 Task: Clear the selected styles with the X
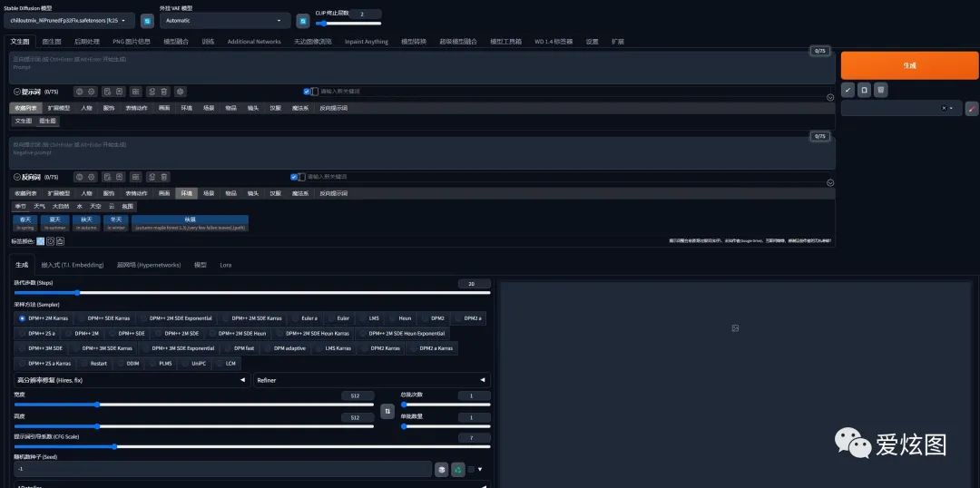[944, 108]
